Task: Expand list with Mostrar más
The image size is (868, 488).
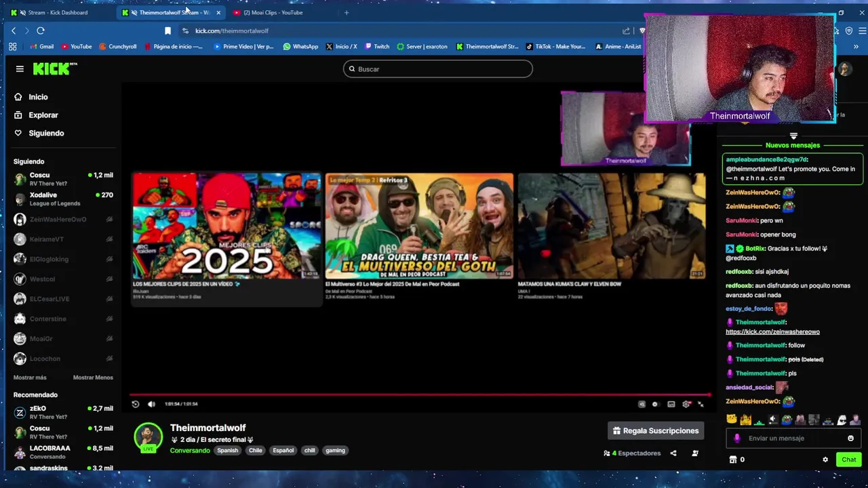Action: pyautogui.click(x=30, y=378)
